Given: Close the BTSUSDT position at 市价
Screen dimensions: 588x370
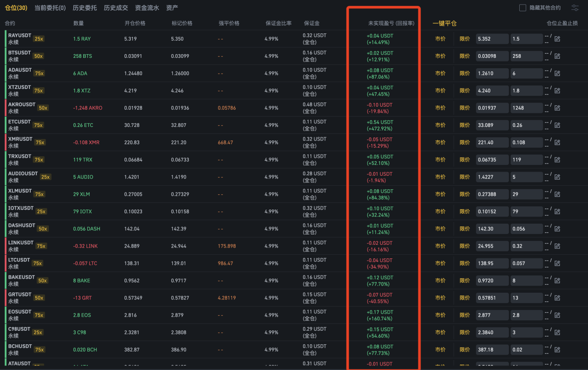Looking at the screenshot, I should point(440,56).
